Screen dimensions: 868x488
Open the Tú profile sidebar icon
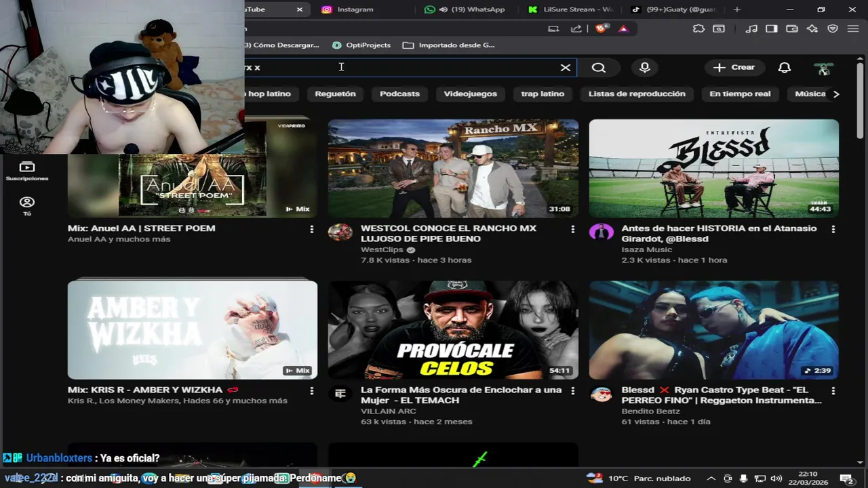pyautogui.click(x=27, y=206)
